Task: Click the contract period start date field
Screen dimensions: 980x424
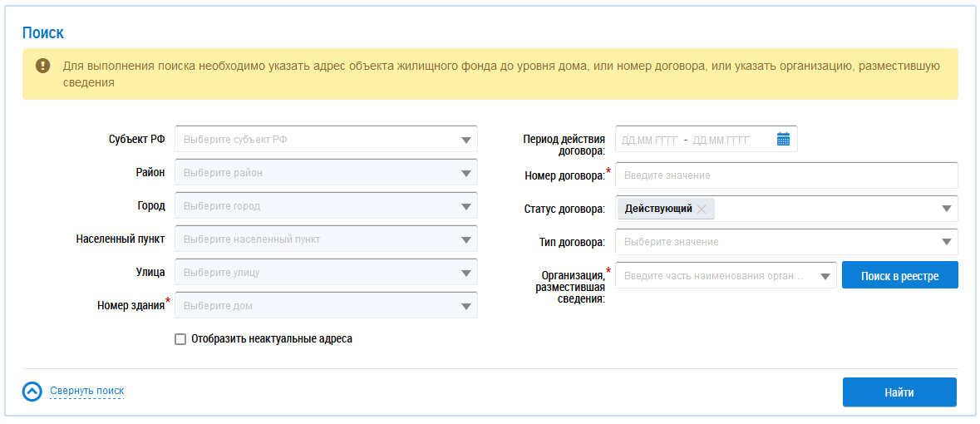Action: pos(650,140)
